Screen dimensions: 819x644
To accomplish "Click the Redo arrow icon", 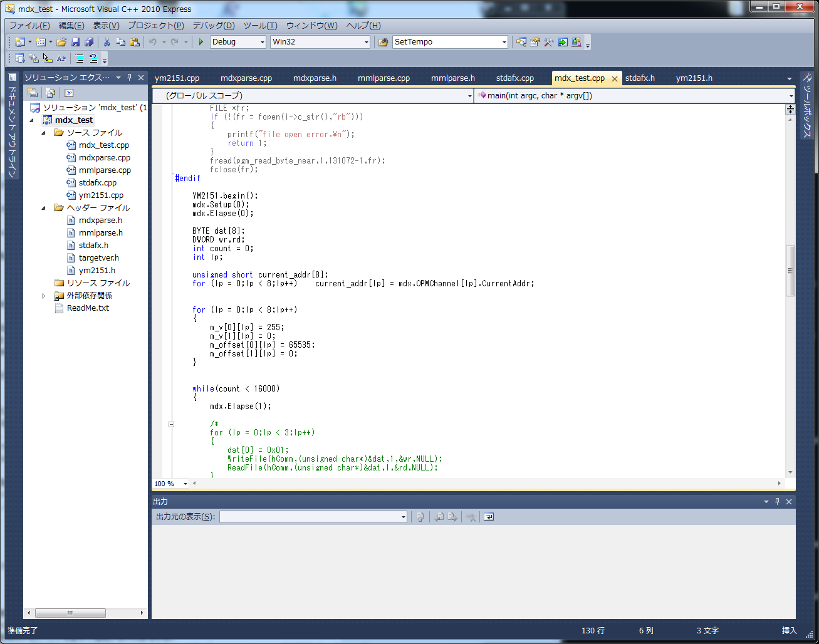I will 175,42.
